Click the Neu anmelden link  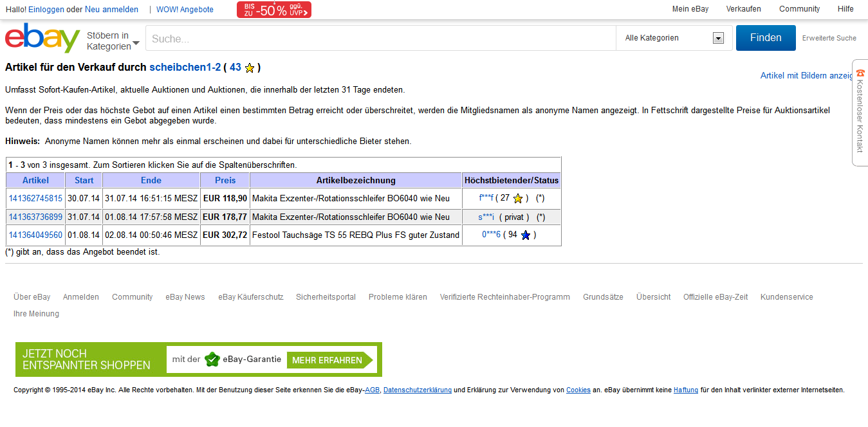[111, 10]
